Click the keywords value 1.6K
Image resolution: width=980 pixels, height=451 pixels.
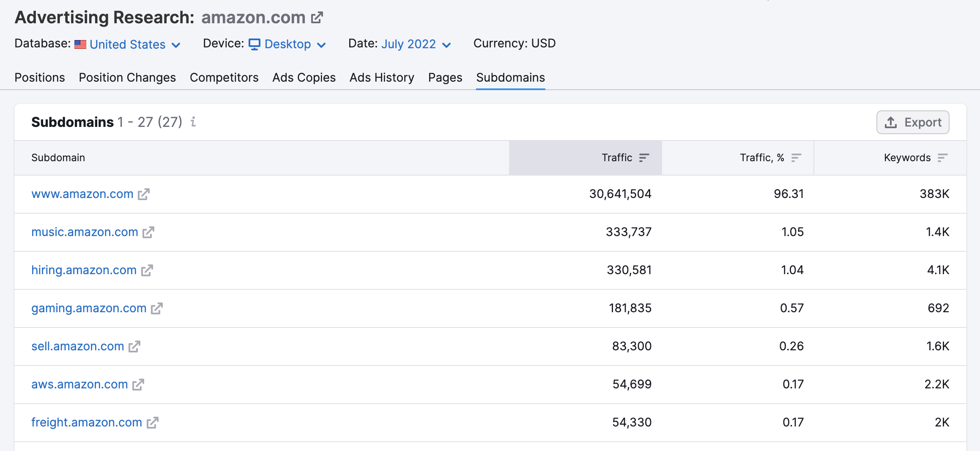pyautogui.click(x=938, y=346)
